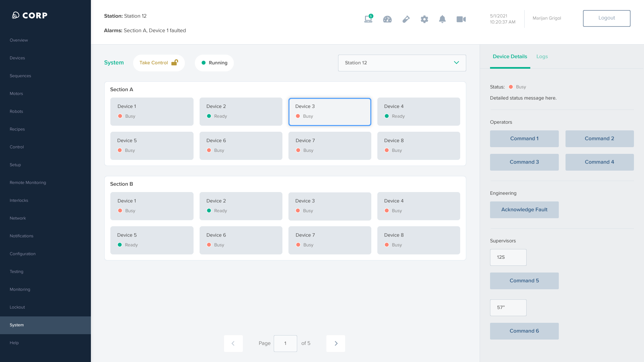Expand the Station 12 dropdown
The image size is (644, 362).
pos(402,63)
